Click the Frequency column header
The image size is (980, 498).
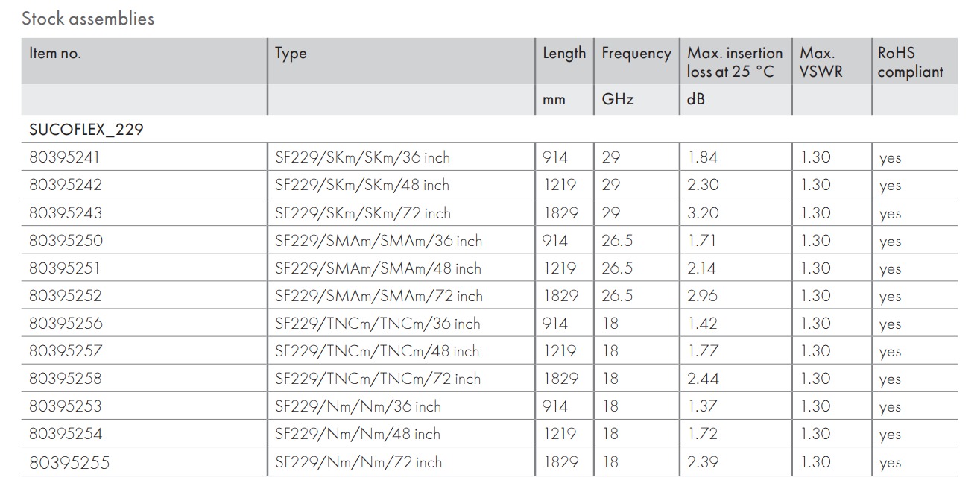click(636, 54)
